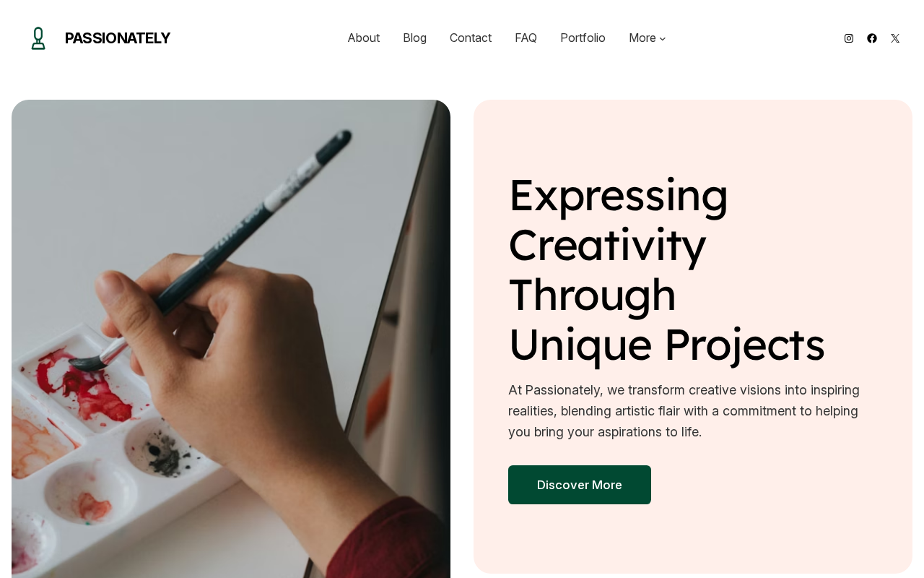Click the Expressing Creativity Through Unique Projects heading
This screenshot has width=924, height=578.
[666, 269]
